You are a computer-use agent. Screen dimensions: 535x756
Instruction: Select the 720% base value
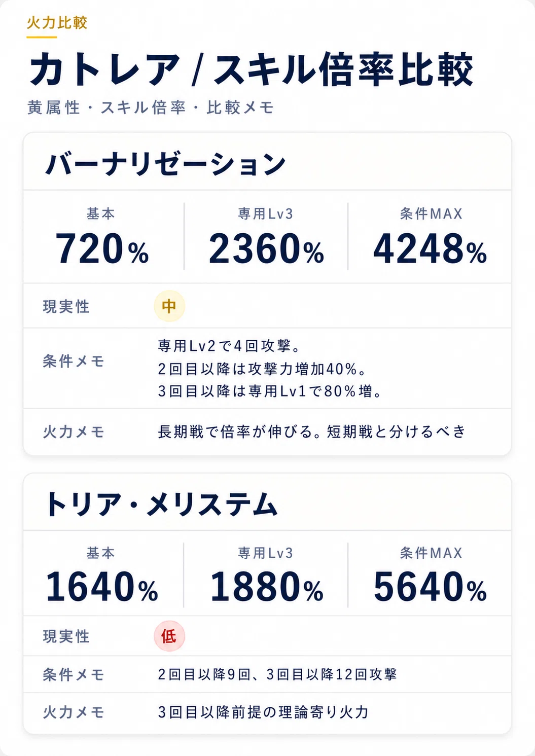click(x=102, y=249)
